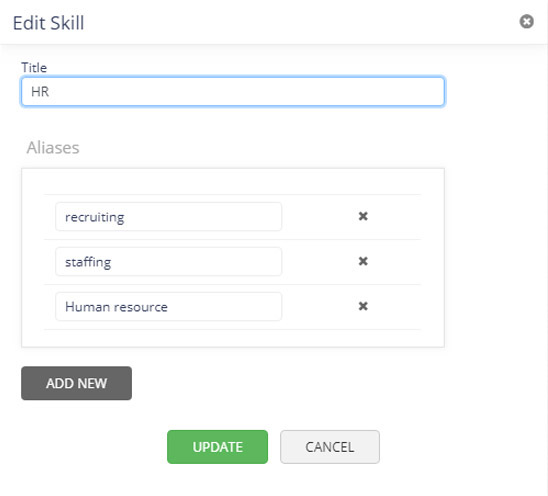The image size is (548, 496).
Task: Focus the recruiting alias text box
Action: (x=168, y=217)
